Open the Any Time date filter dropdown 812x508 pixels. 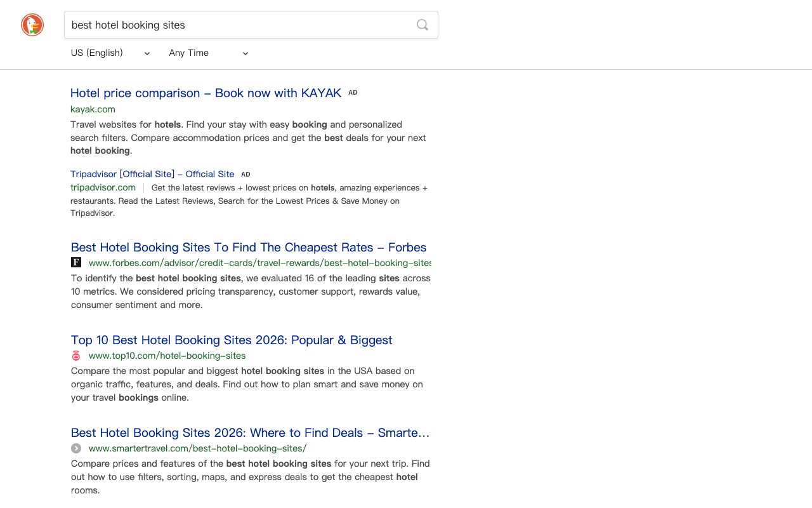pyautogui.click(x=209, y=53)
